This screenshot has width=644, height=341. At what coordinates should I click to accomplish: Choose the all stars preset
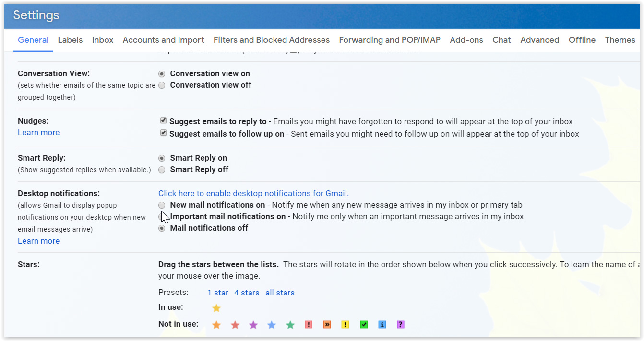[x=280, y=293]
